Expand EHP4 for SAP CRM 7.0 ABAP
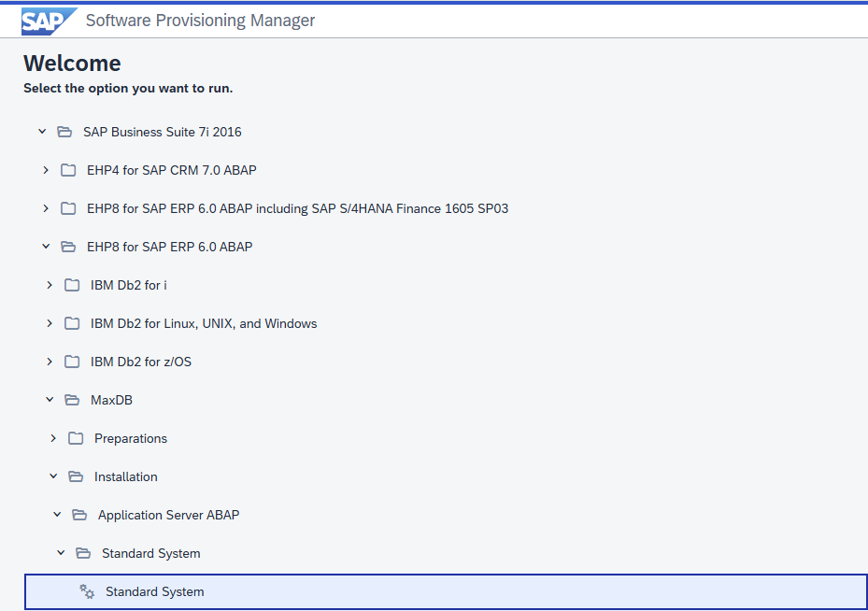Image resolution: width=868 pixels, height=611 pixels. coord(46,170)
